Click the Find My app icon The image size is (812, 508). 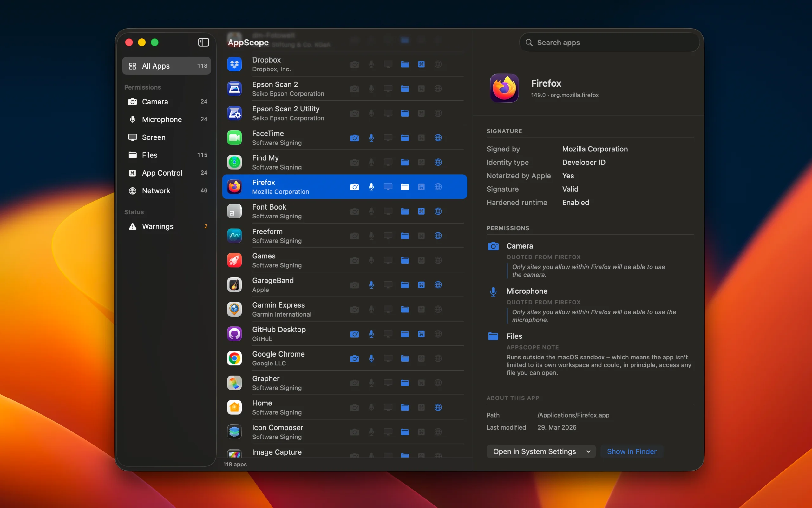tap(234, 162)
